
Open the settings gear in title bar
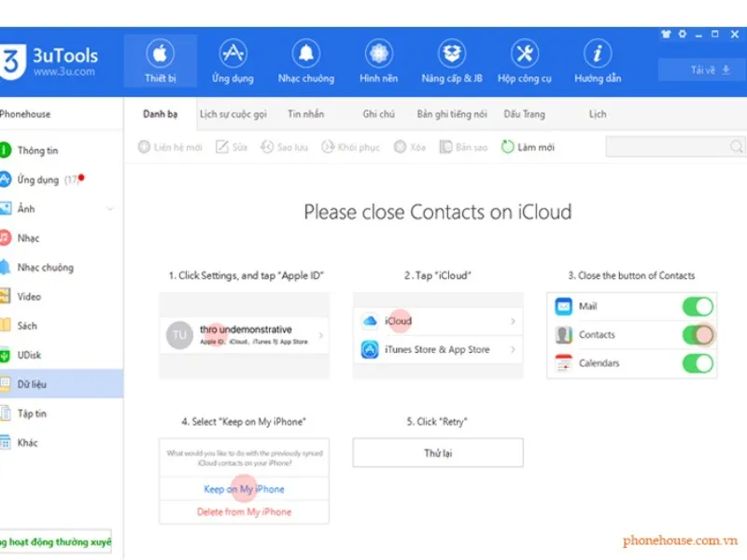coord(683,34)
